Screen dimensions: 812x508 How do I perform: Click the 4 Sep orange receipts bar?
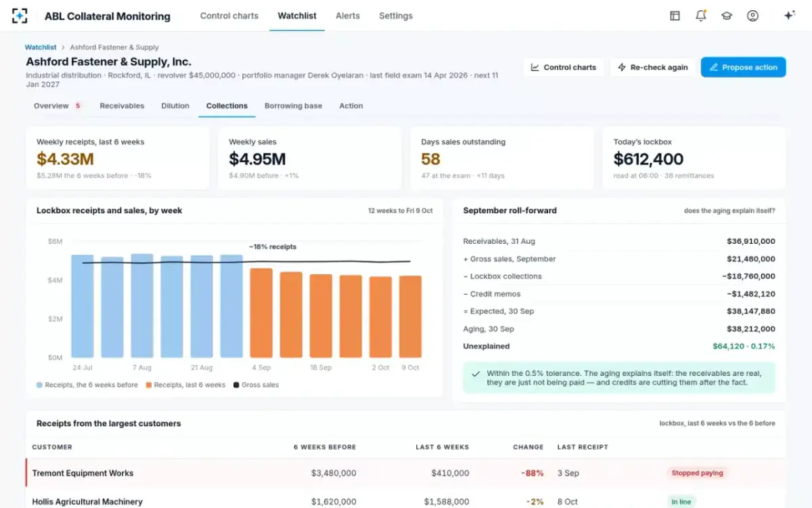pos(261,313)
